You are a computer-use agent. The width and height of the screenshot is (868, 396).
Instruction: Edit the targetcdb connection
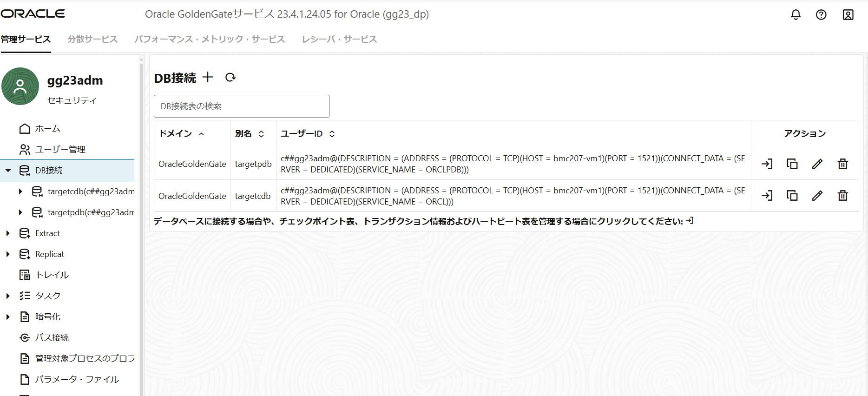click(817, 196)
